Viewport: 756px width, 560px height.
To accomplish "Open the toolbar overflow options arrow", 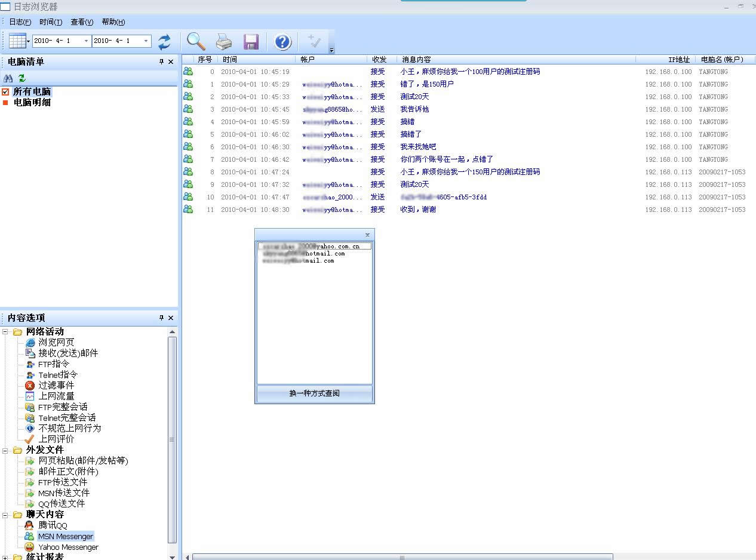I will point(332,50).
